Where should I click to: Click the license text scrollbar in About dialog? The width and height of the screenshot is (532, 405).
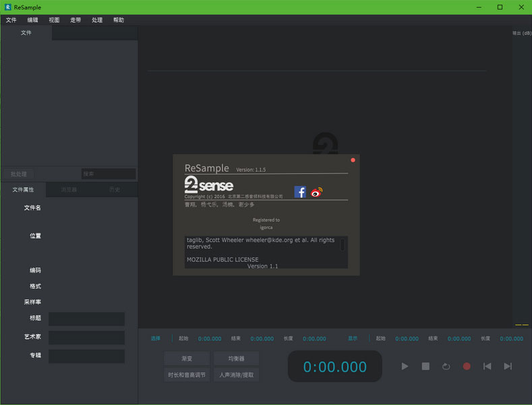[343, 245]
